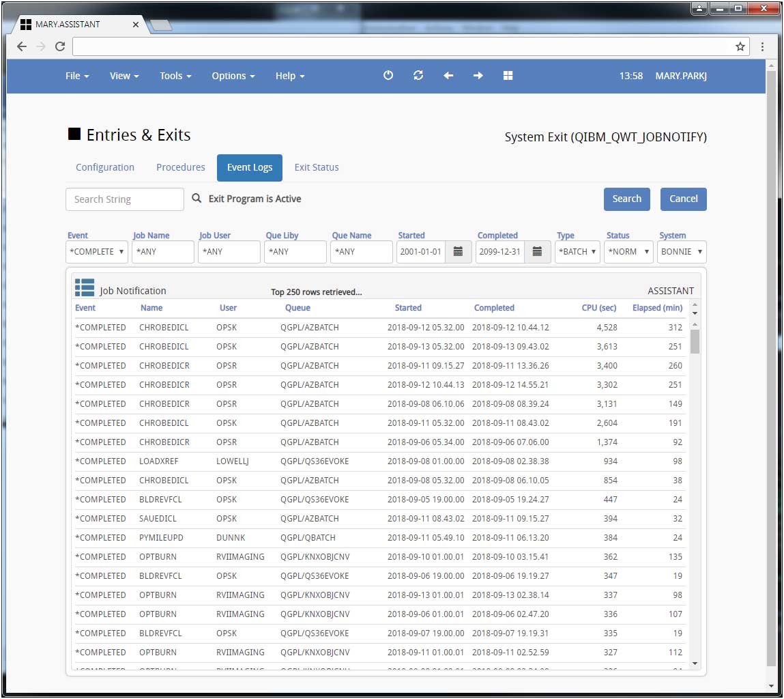Click the refresh icon in the blue toolbar
The image size is (784, 699).
click(418, 76)
